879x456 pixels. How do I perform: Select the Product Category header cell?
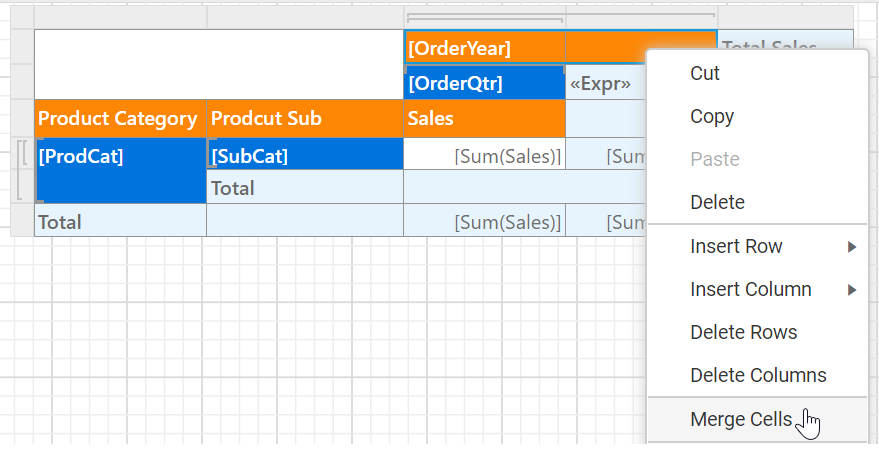coord(119,118)
